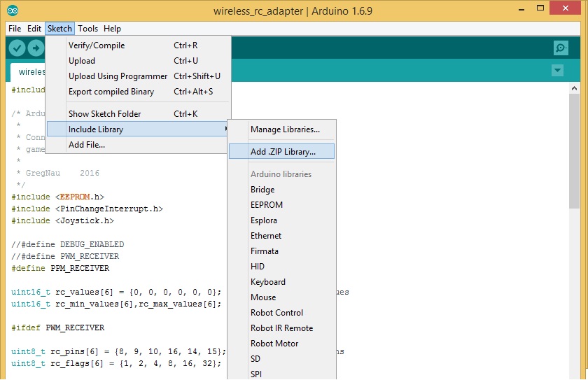
Task: Include the Ethernet library
Action: (x=281, y=236)
